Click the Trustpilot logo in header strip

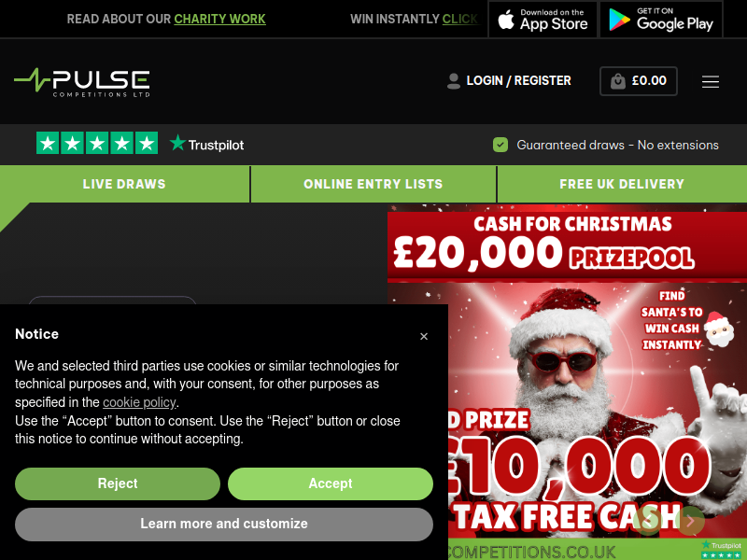[x=206, y=144]
